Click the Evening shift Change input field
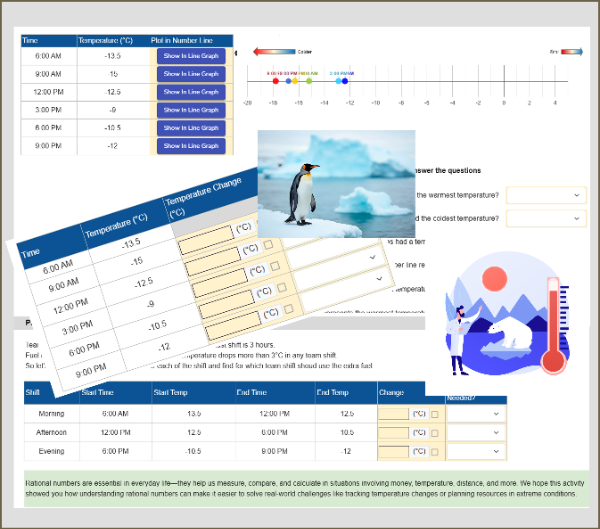This screenshot has height=529, width=600. 393,451
